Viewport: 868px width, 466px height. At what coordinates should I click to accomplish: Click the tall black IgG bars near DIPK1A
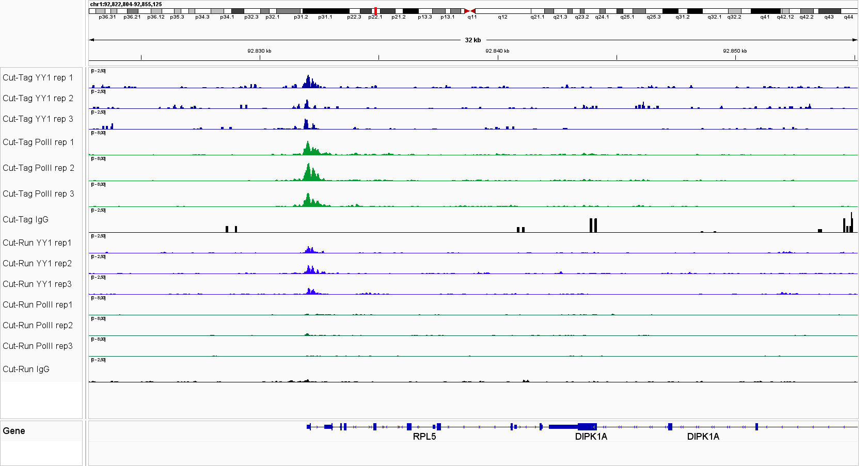point(593,225)
